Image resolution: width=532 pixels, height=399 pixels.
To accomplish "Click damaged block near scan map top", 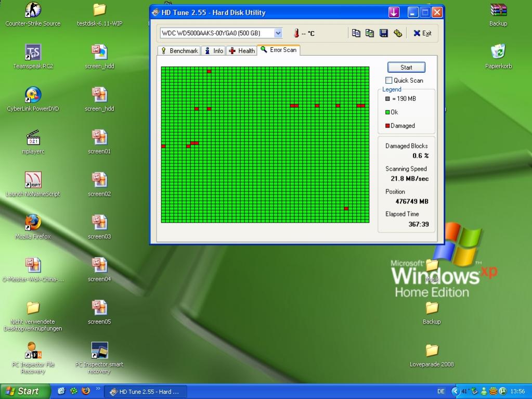I will 209,71.
